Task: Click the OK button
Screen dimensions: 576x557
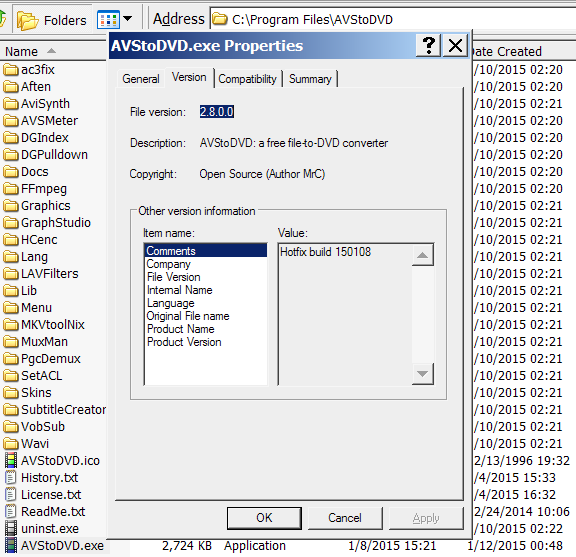Action: tap(264, 518)
